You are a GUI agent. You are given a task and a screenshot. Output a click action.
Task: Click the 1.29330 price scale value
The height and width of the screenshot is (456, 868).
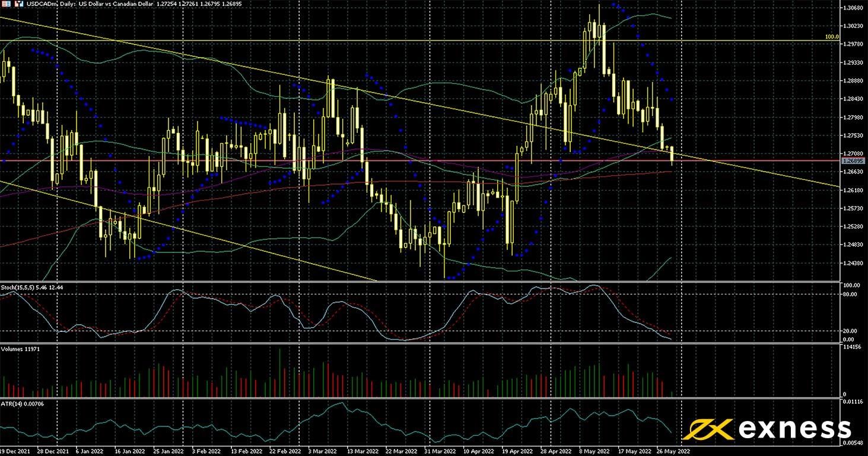coord(853,62)
